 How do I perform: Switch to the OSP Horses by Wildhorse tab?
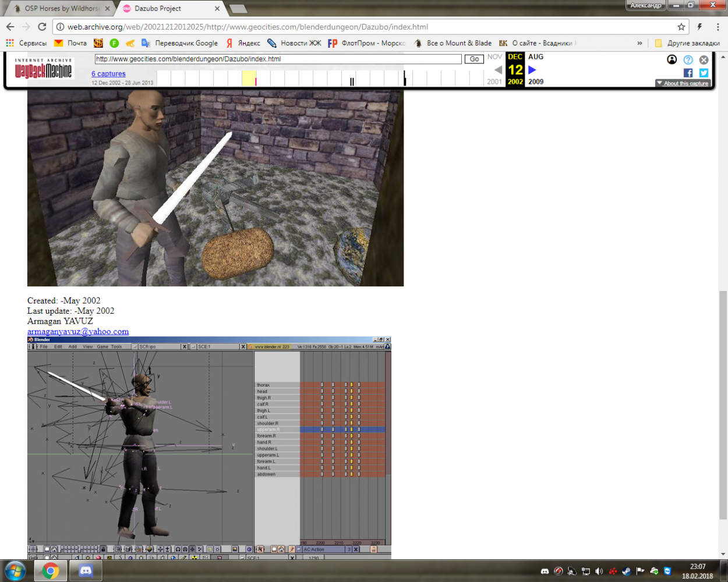(x=61, y=9)
